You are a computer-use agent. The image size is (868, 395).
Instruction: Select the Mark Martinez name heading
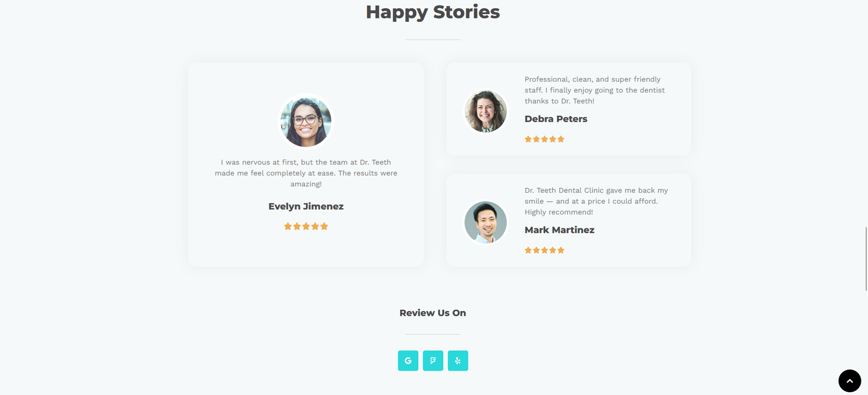tap(559, 230)
